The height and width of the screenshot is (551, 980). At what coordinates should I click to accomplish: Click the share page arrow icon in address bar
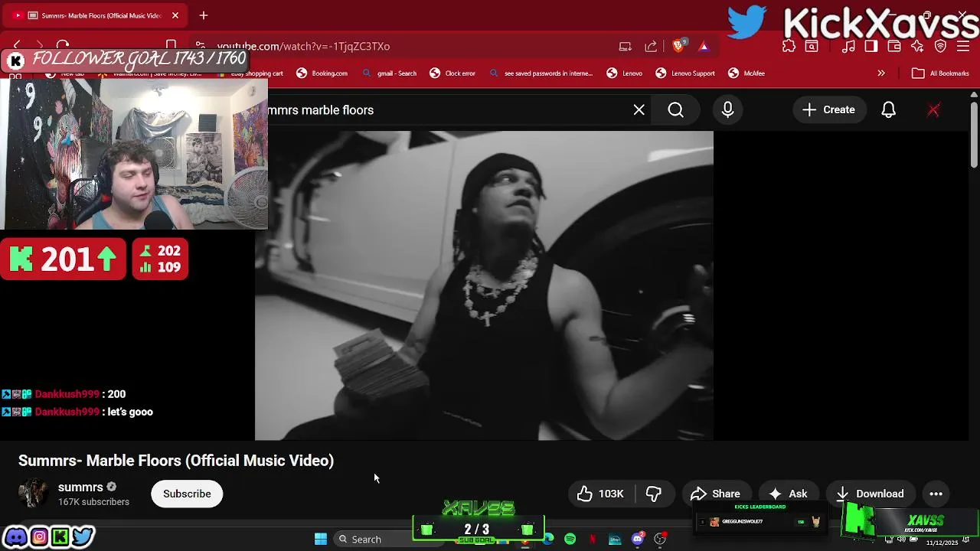click(651, 46)
